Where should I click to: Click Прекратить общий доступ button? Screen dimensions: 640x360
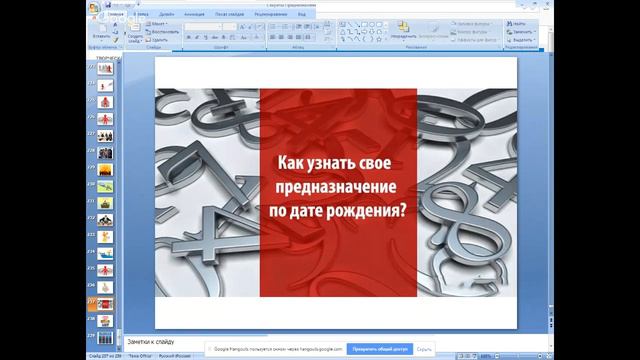[380, 349]
